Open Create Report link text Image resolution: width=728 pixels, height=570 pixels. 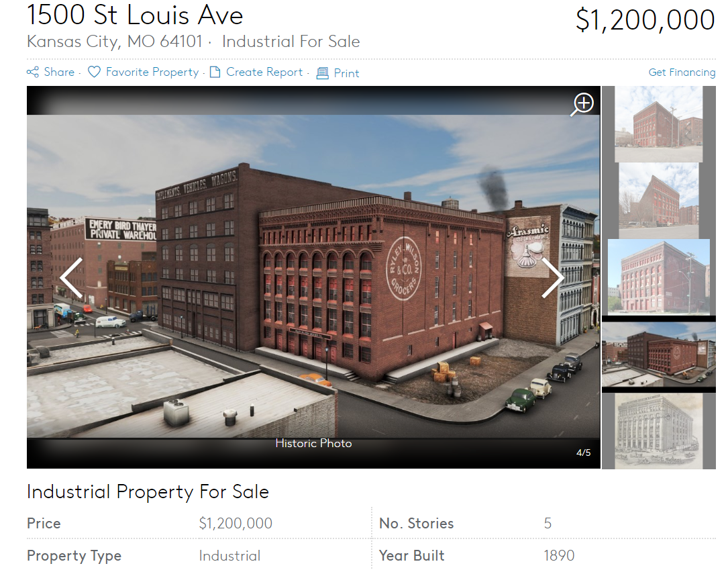[264, 72]
